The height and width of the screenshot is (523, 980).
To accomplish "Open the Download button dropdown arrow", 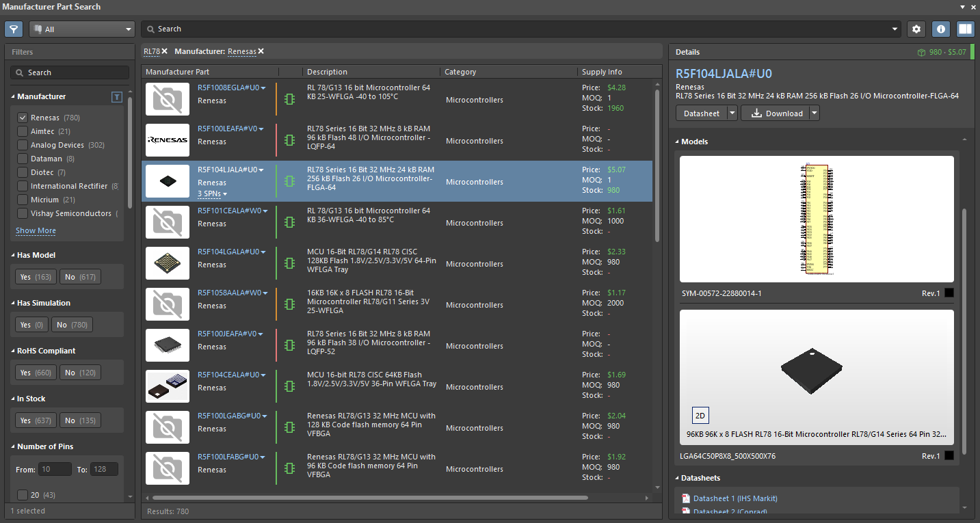I will [x=814, y=113].
